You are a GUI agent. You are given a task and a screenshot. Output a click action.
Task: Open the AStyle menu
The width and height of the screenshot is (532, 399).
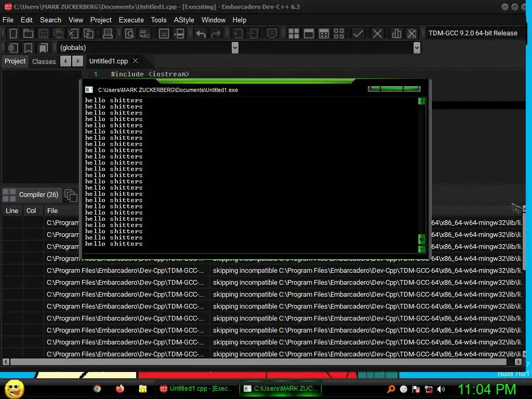coord(184,20)
